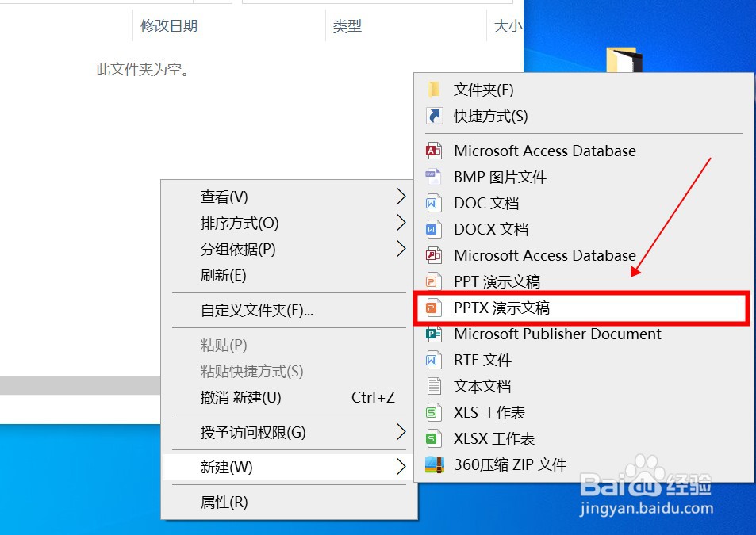Select RTF 文件 in the submenu
The width and height of the screenshot is (756, 535).
click(x=584, y=360)
